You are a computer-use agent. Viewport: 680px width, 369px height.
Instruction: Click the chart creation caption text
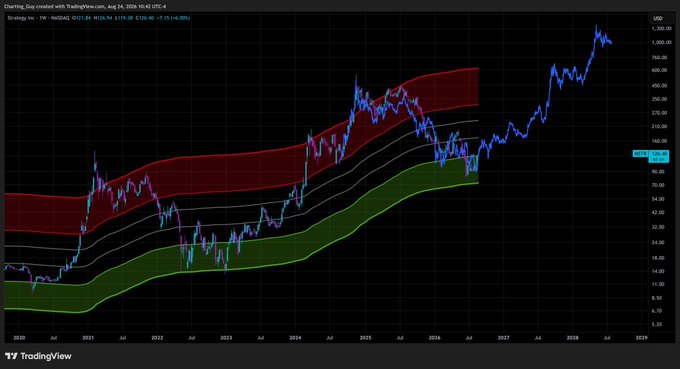tap(85, 7)
